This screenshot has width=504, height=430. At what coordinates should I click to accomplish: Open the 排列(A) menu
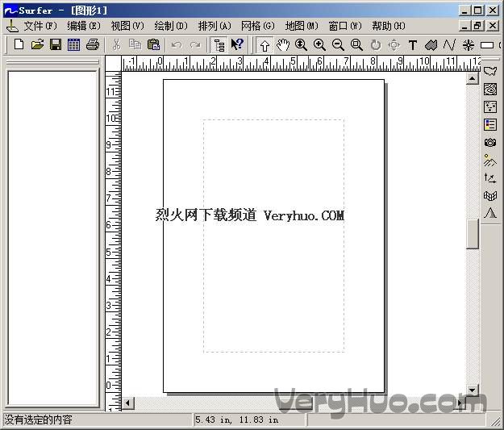[x=215, y=26]
